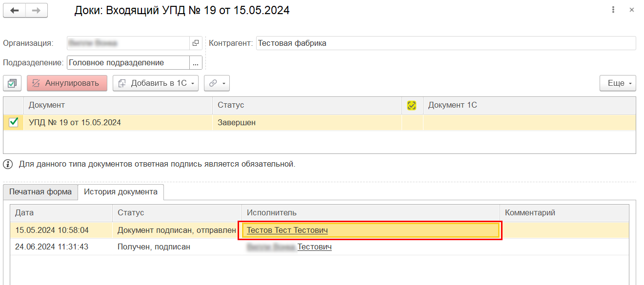Viewport: 644px width, 285px height.
Task: Click the back navigation arrow
Action: point(15,10)
